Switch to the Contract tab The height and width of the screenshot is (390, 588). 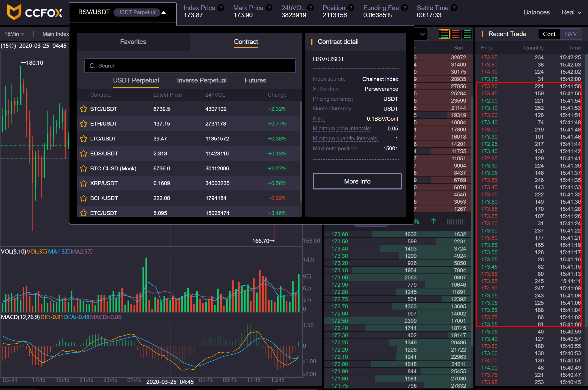246,42
